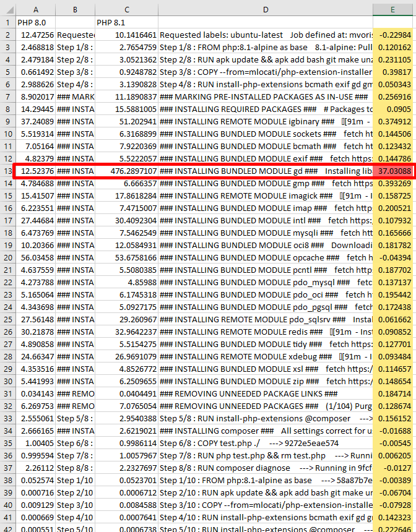The image size is (416, 532).
Task: Click 'Step 2/8 : RUN apk update' cell
Action: coord(266,60)
